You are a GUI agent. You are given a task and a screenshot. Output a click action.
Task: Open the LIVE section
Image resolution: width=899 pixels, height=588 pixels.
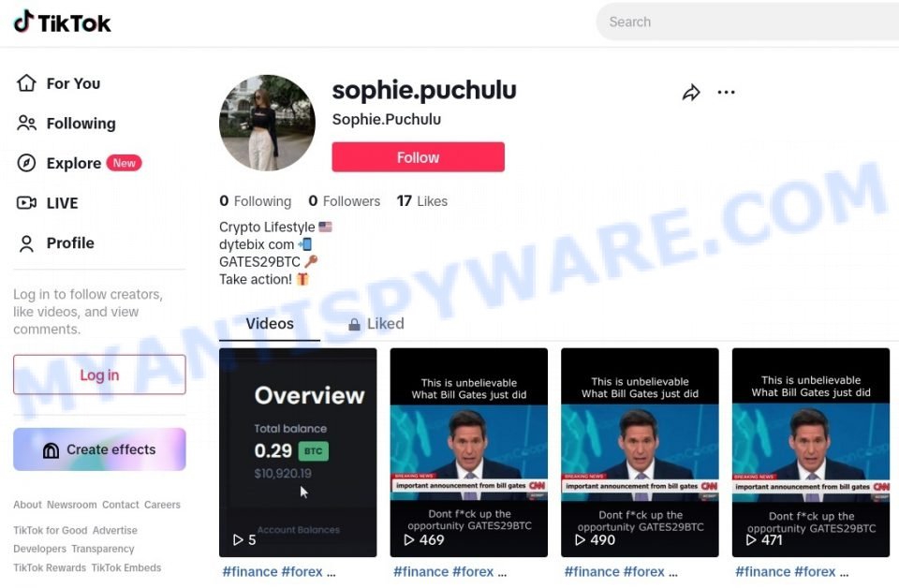pyautogui.click(x=47, y=203)
